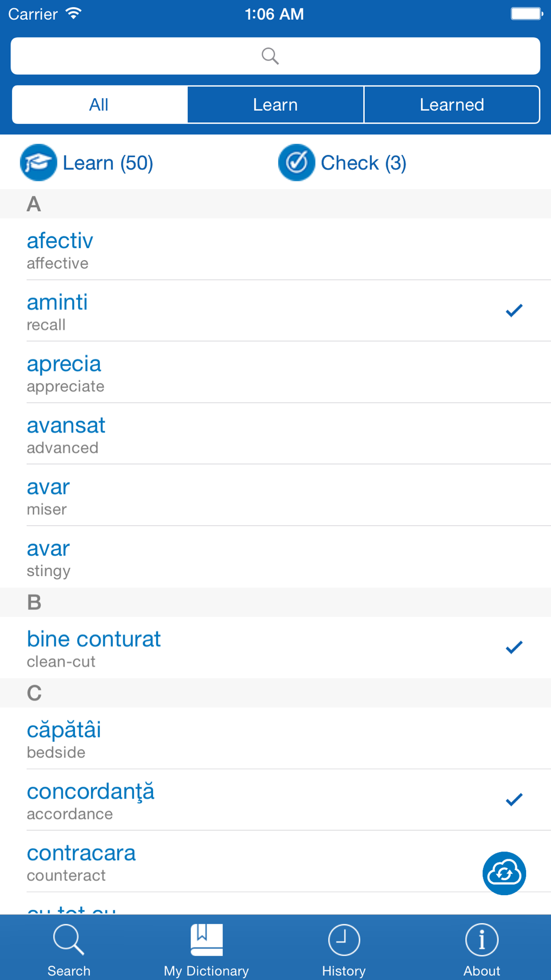Image resolution: width=551 pixels, height=980 pixels.
Task: Start Learn (50) session
Action: [x=108, y=163]
